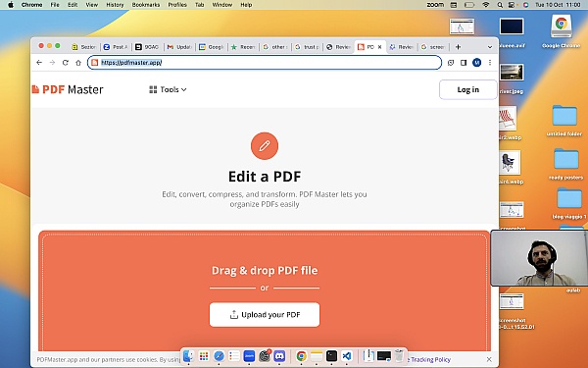This screenshot has height=368, width=588.
Task: Close the active PDF Master tab
Action: point(379,47)
